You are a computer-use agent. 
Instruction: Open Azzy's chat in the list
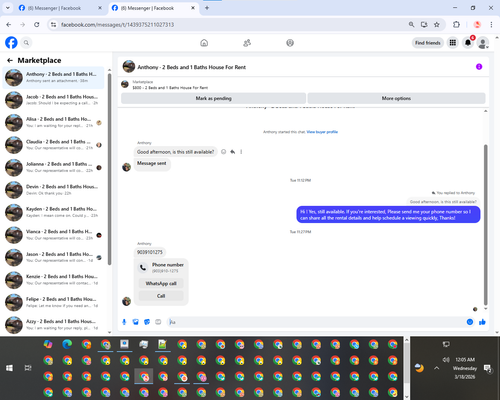53,325
